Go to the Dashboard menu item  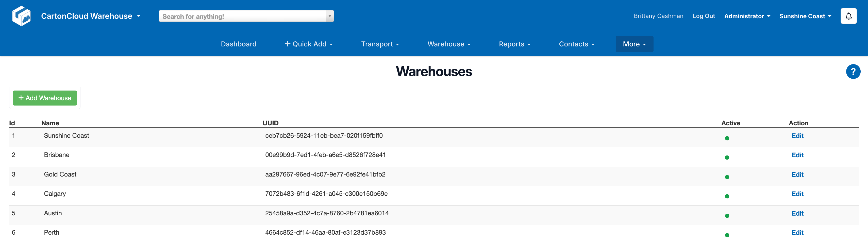click(x=238, y=44)
